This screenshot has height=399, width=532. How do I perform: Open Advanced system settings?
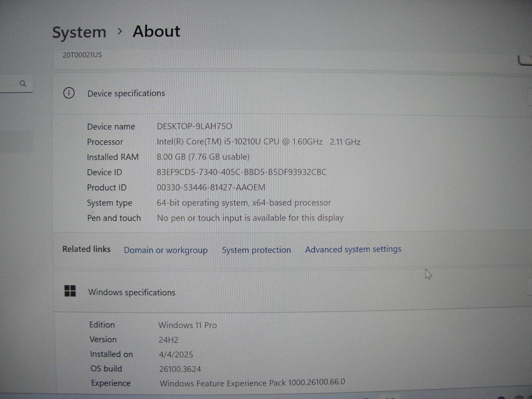[353, 249]
